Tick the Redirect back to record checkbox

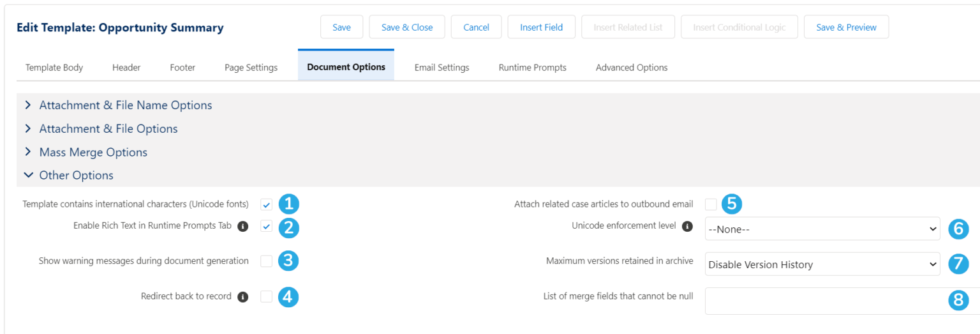(266, 297)
